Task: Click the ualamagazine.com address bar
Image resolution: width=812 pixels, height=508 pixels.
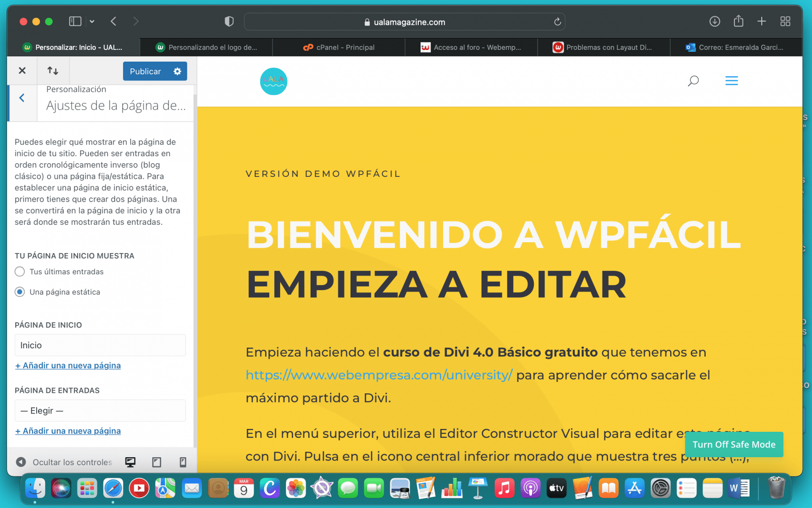Action: coord(404,22)
